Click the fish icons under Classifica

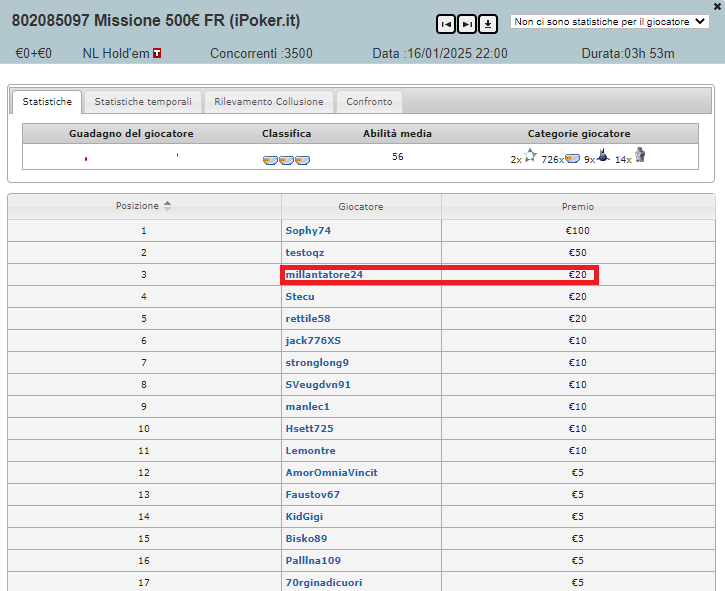click(x=286, y=160)
